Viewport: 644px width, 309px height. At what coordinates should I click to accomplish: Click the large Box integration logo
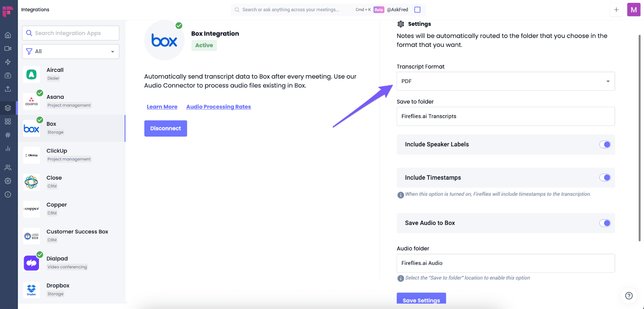coord(164,40)
